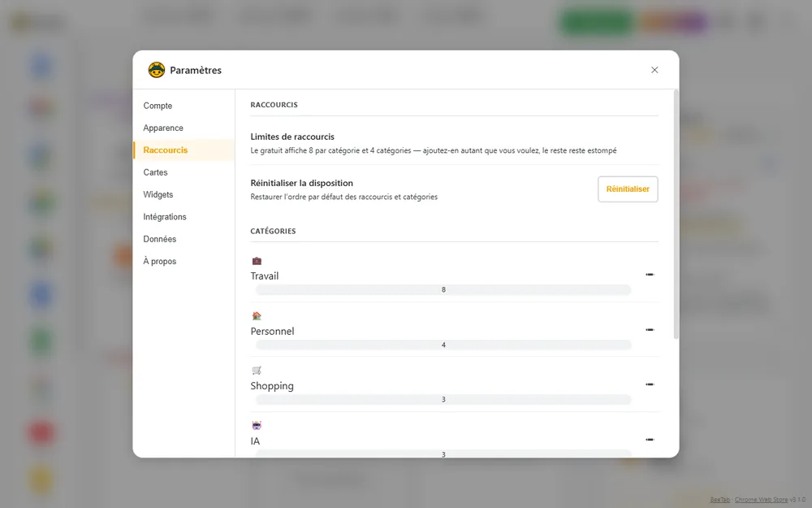Click the "Limites de raccourcis" heading

pos(292,137)
